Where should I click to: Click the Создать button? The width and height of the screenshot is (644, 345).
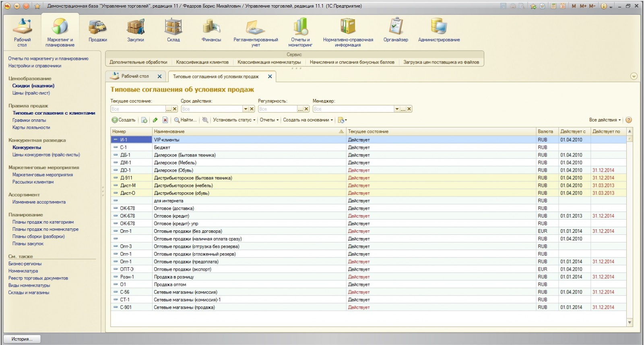(x=124, y=120)
